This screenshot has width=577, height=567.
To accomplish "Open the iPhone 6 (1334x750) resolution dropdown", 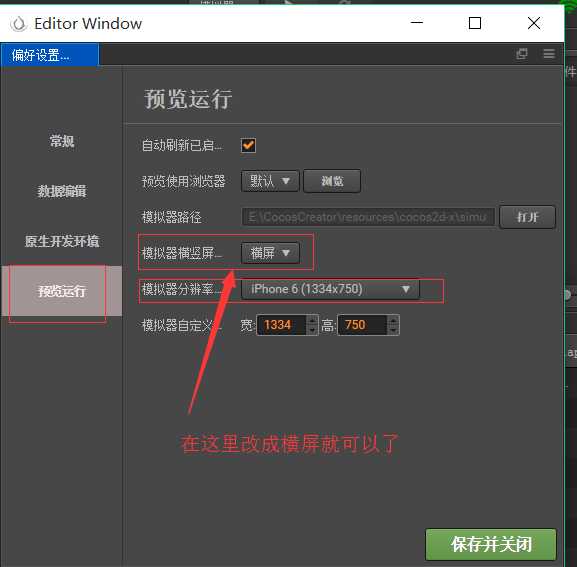I will pyautogui.click(x=330, y=289).
